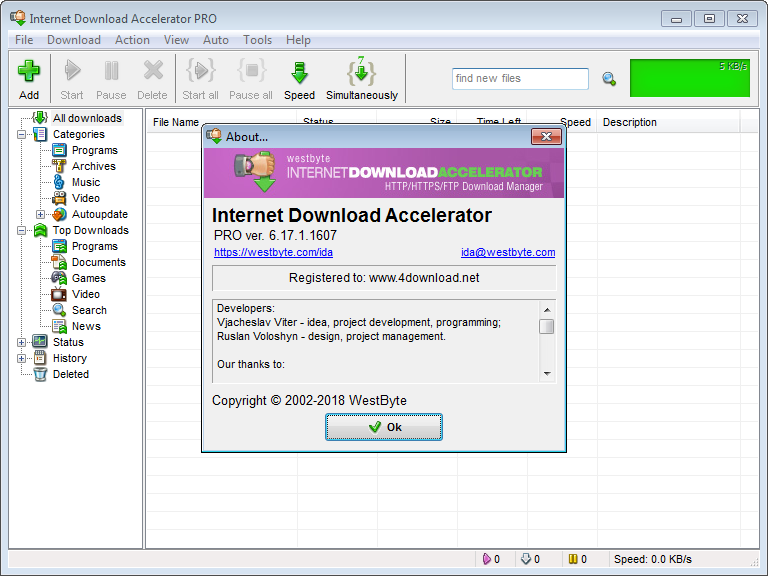Open Programs category under Categories
Image resolution: width=768 pixels, height=576 pixels.
95,150
